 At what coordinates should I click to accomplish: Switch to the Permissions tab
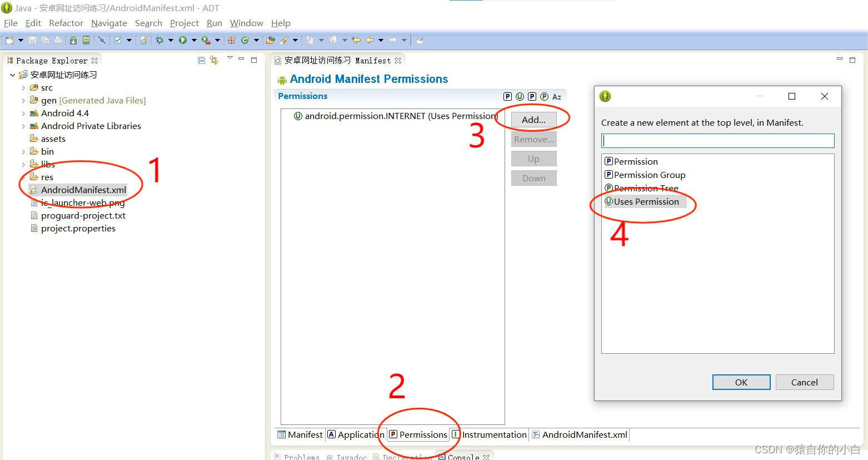(418, 434)
